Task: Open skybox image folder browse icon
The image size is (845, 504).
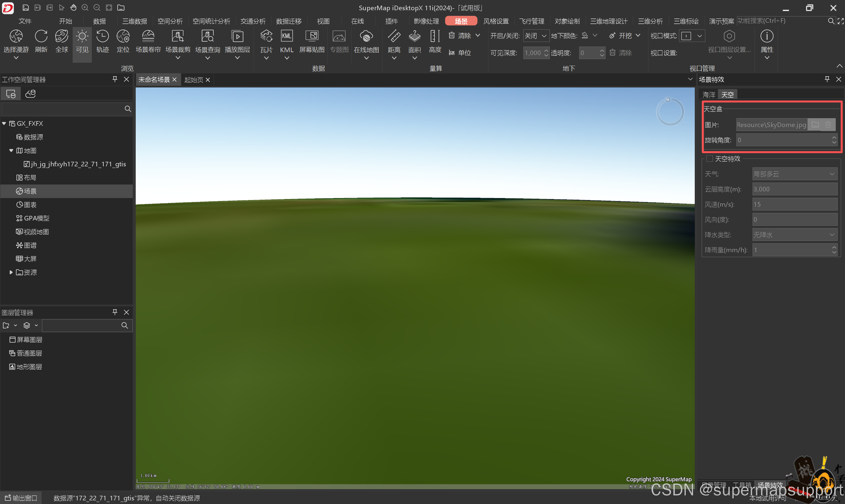Action: tap(815, 125)
